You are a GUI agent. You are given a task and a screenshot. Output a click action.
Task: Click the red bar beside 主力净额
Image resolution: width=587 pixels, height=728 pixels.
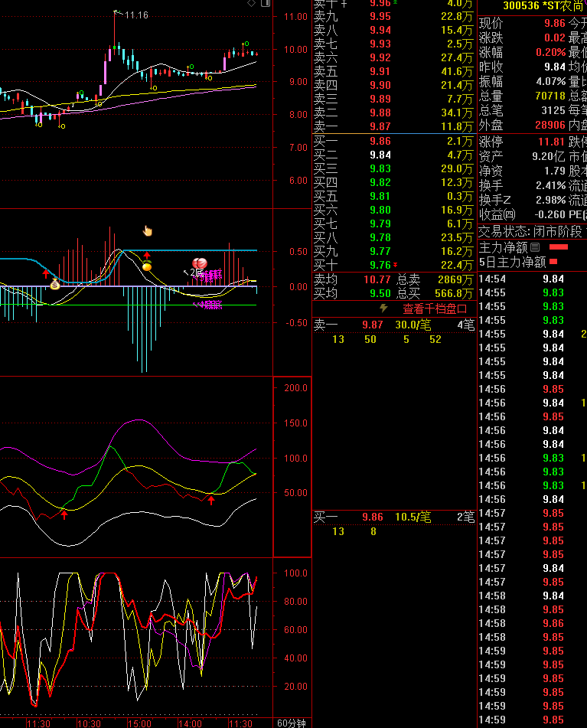point(559,247)
